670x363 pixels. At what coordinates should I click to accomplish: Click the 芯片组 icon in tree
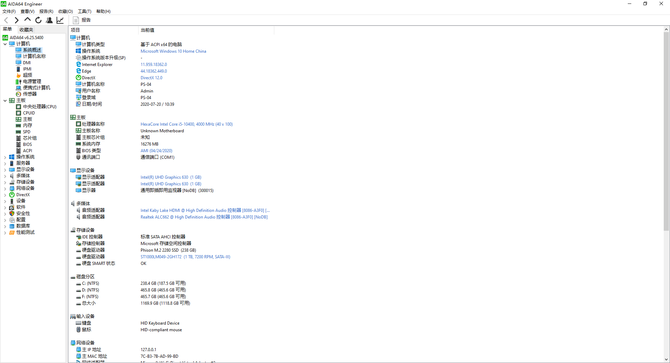[18, 138]
